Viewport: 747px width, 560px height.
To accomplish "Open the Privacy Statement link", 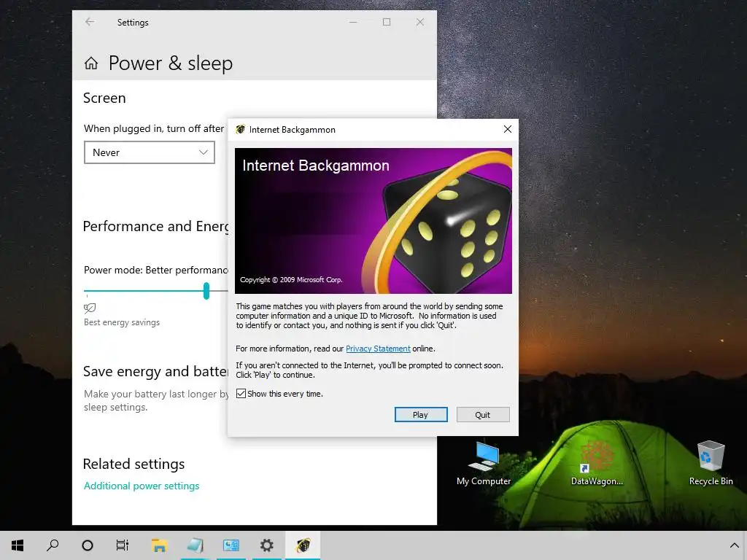I will [x=378, y=349].
